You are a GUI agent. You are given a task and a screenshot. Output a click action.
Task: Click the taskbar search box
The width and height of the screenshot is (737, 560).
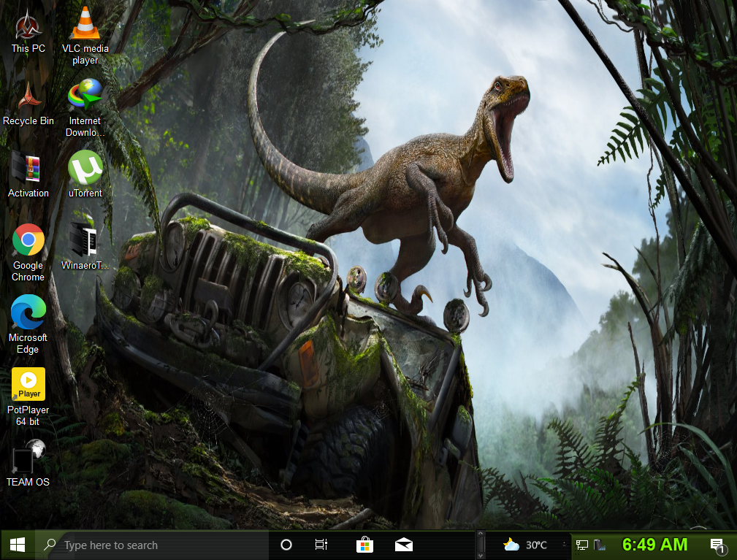coord(151,545)
